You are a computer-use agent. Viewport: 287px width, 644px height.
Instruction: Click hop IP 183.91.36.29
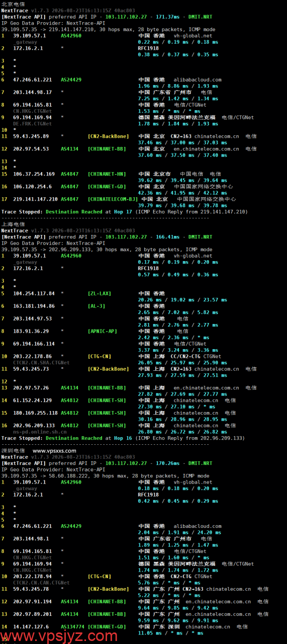click(x=31, y=331)
